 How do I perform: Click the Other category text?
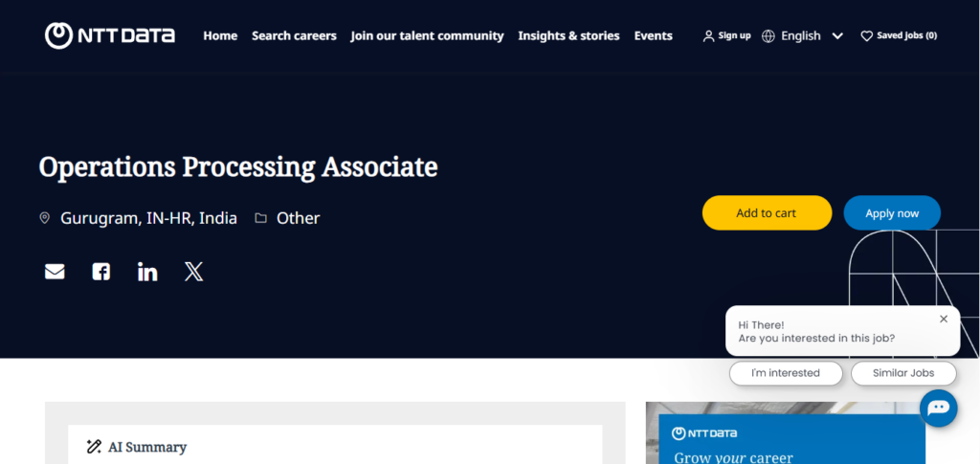coord(299,218)
